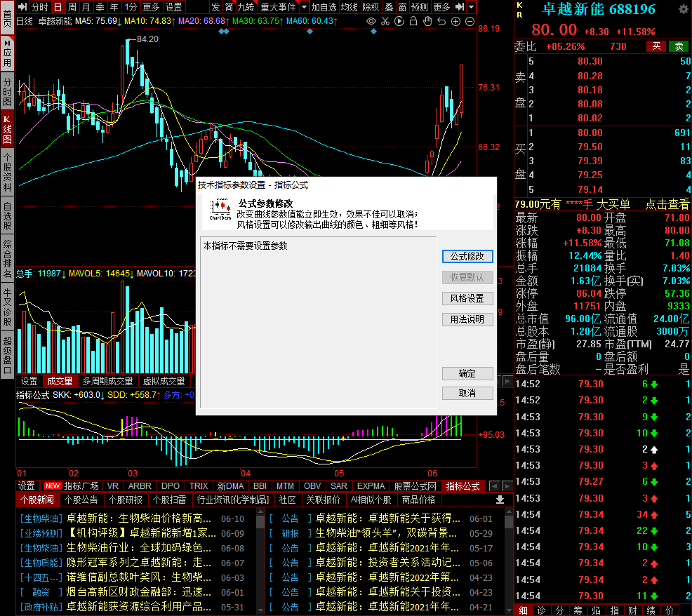The width and height of the screenshot is (692, 616).
Task: Open 应用 apps in left sidebar
Action: tap(8, 53)
